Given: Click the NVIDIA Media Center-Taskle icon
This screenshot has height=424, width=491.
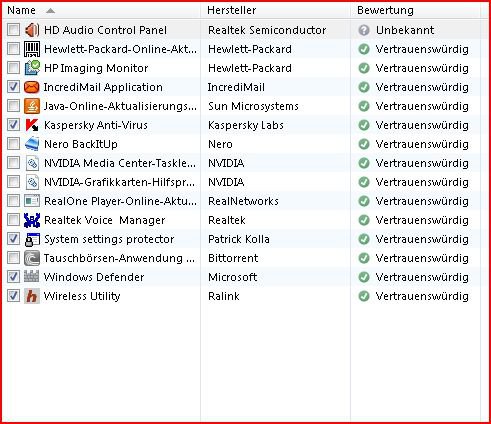Looking at the screenshot, I should 32,163.
